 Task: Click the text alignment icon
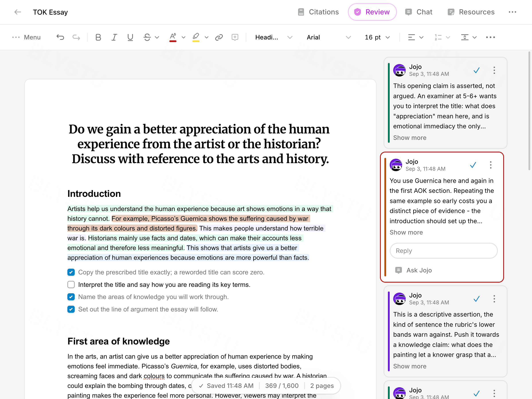point(411,37)
